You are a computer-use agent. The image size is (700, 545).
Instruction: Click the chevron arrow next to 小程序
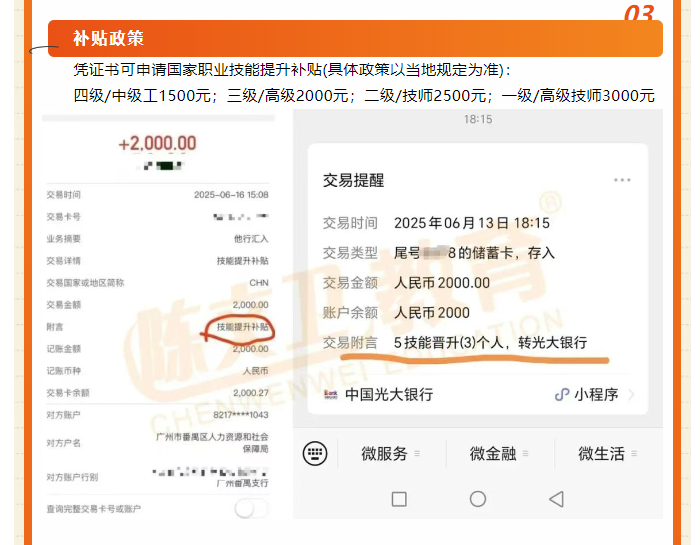630,395
